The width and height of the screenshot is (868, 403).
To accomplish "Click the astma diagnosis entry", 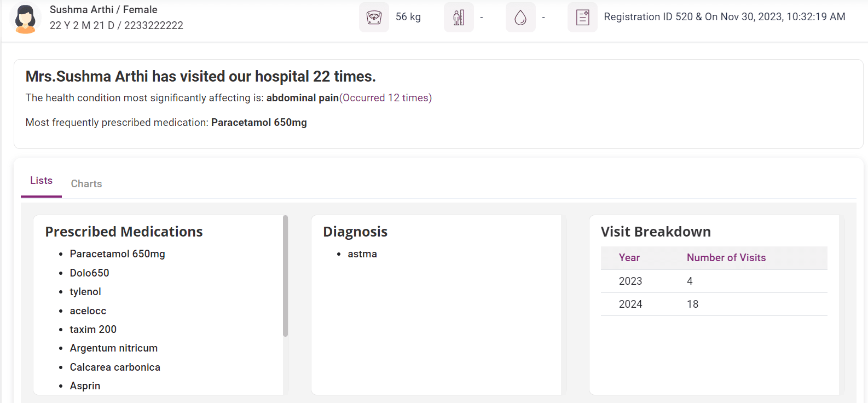I will tap(362, 254).
